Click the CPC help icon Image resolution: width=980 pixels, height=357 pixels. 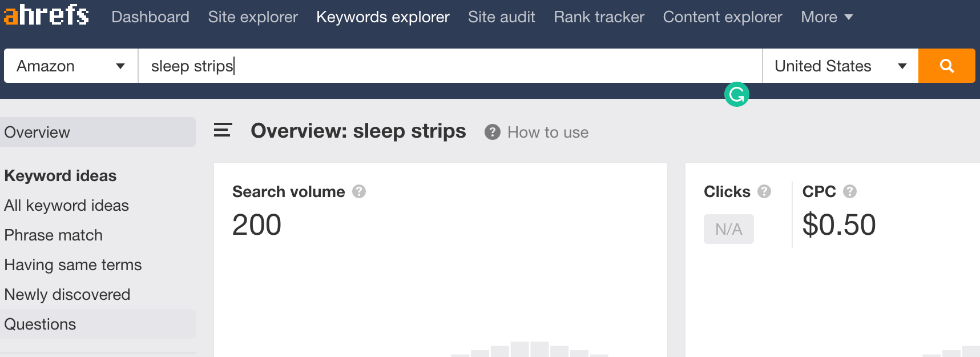[850, 191]
